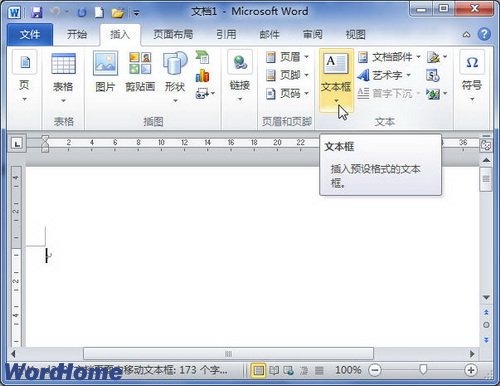Click the select browse object circle
Viewport: 500px width, 386px height.
click(x=486, y=325)
